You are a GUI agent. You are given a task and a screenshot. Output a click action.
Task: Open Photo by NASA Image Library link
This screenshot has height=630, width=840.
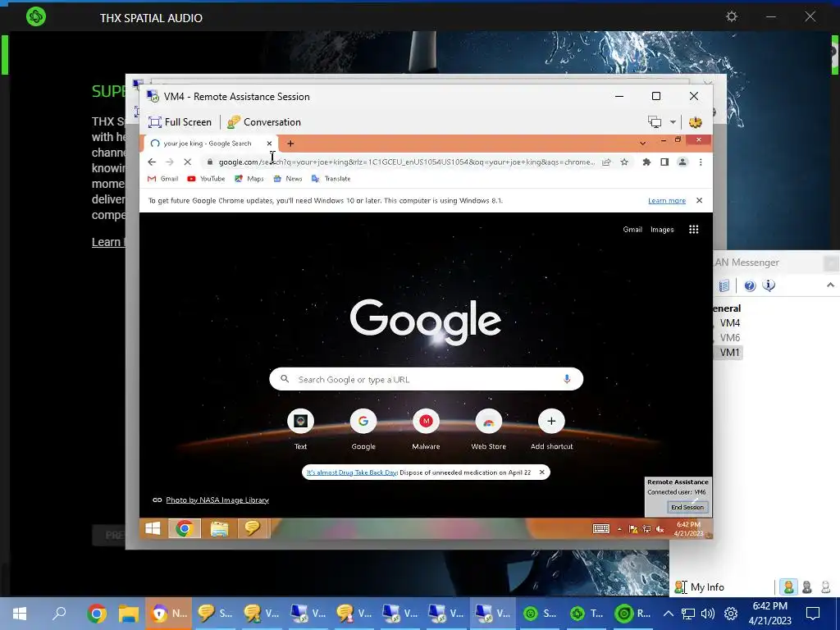217,500
